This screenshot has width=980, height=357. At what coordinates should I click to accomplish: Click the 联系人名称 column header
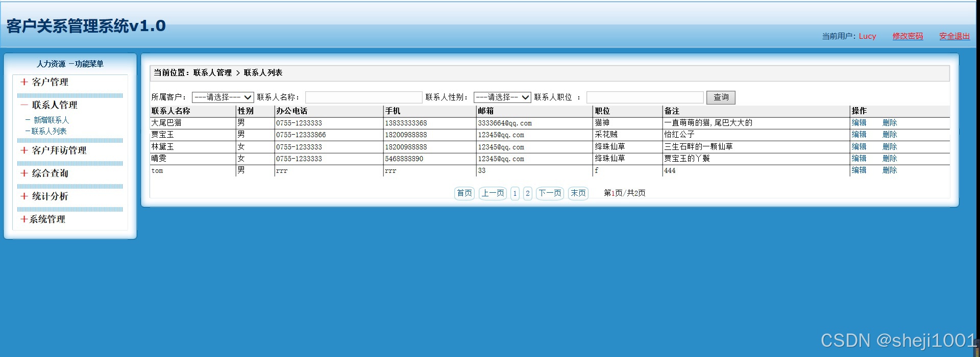pyautogui.click(x=170, y=111)
